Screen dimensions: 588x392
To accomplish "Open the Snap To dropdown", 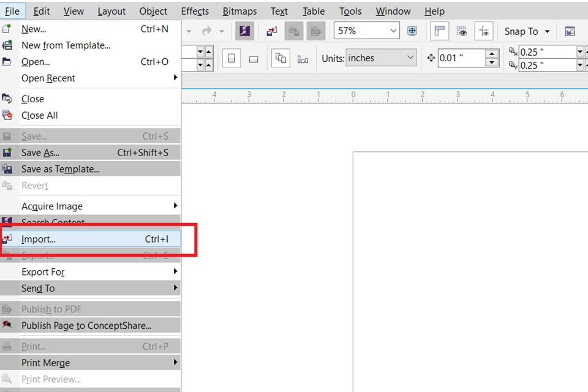I will point(527,31).
